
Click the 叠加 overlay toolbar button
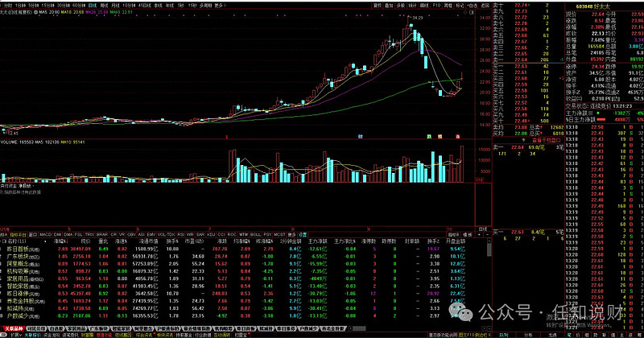pos(389,6)
